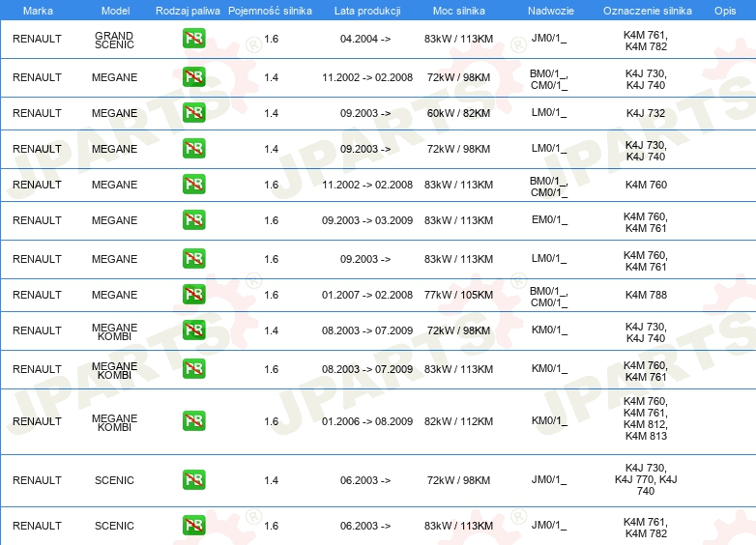Viewport: 756px width, 545px height.
Task: Click the Lata produkcji column header
Action: [x=367, y=11]
